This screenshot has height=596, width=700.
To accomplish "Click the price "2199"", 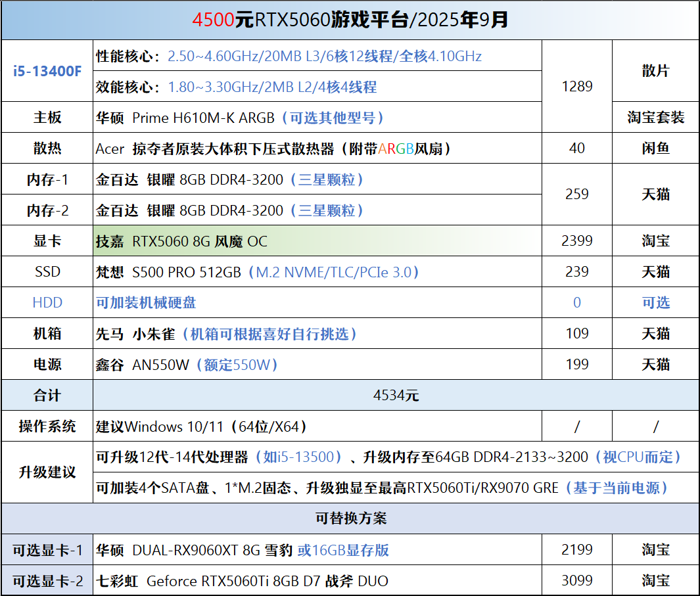I will (x=577, y=550).
